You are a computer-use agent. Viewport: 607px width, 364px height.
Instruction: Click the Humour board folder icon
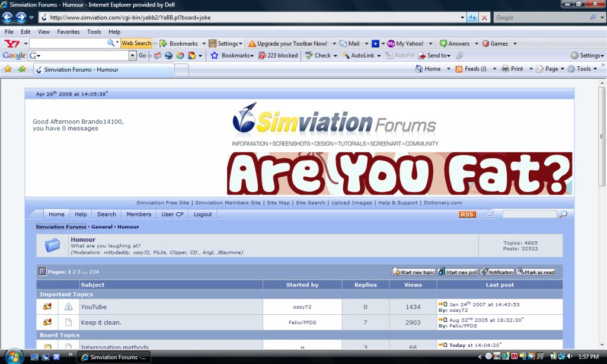tap(52, 245)
